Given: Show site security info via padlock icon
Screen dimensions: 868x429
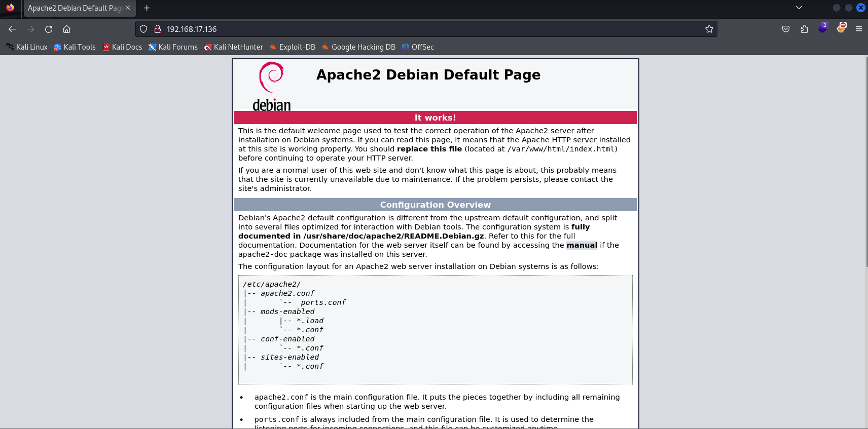Looking at the screenshot, I should [x=158, y=29].
